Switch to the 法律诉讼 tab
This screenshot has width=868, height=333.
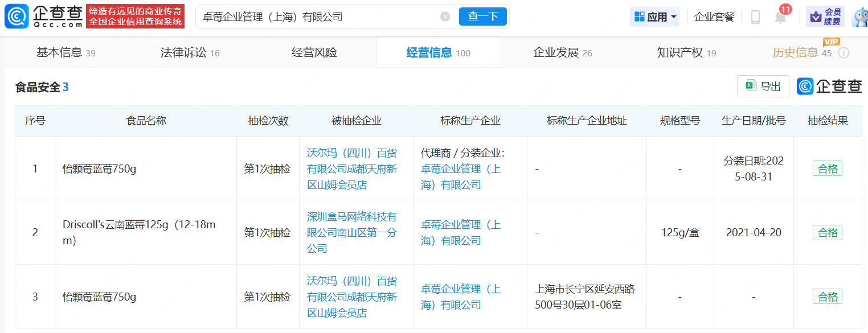coord(190,53)
